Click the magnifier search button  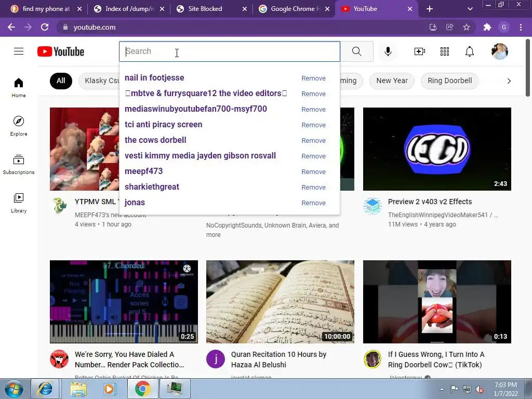click(x=356, y=51)
